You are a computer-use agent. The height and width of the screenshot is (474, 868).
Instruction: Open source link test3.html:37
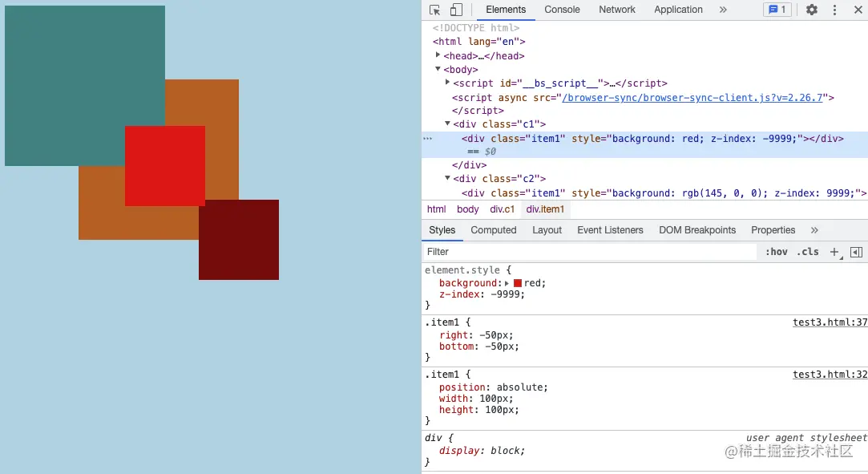(830, 322)
